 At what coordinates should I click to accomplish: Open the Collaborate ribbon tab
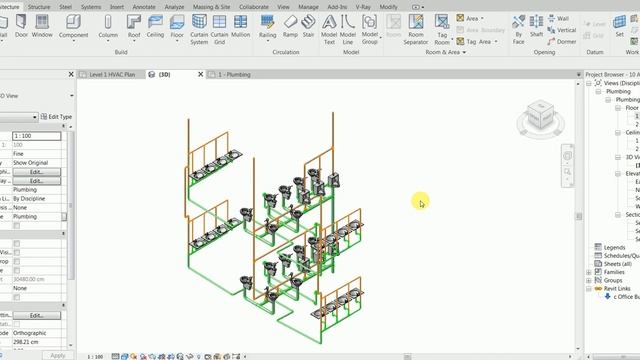(254, 7)
